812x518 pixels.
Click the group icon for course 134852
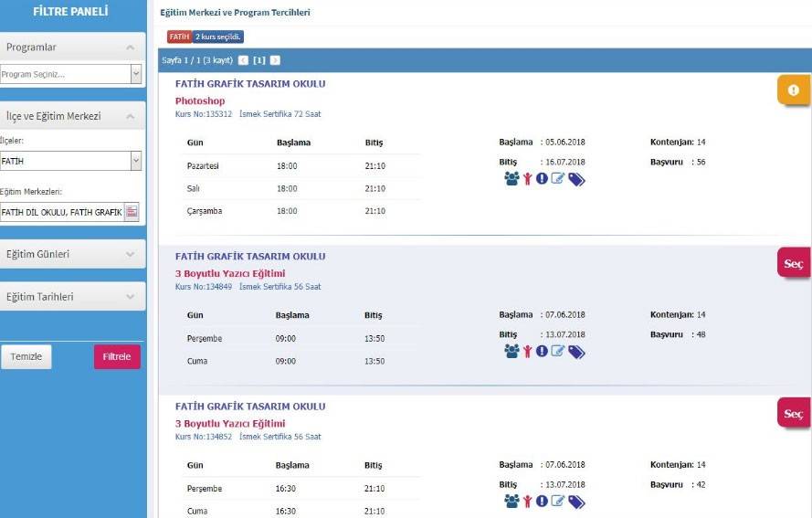coord(511,501)
